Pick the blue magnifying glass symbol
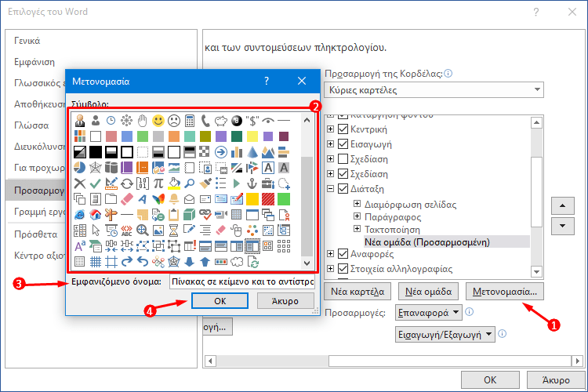The height and width of the screenshot is (392, 588). (190, 183)
